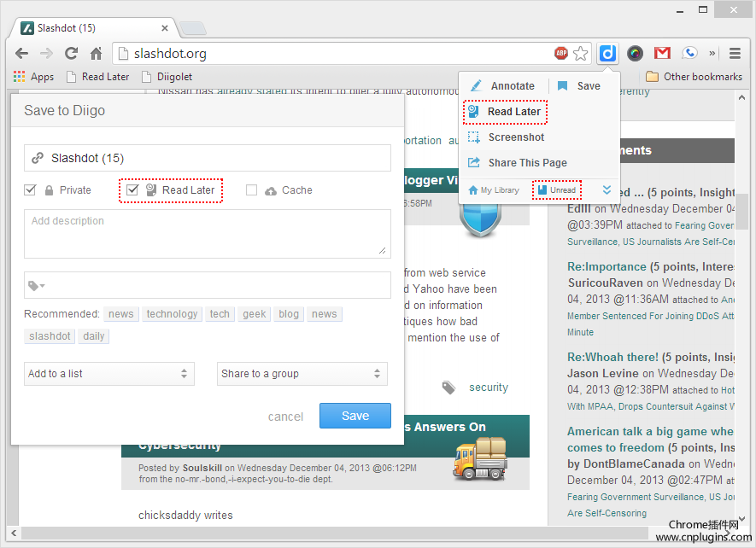756x548 pixels.
Task: Click the lock icon beside Private
Action: tap(49, 190)
